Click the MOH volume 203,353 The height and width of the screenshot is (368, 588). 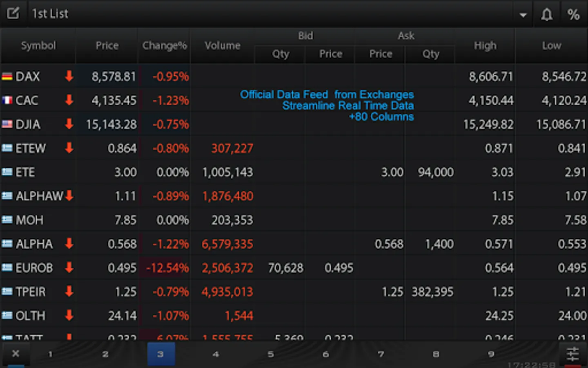[x=232, y=220]
